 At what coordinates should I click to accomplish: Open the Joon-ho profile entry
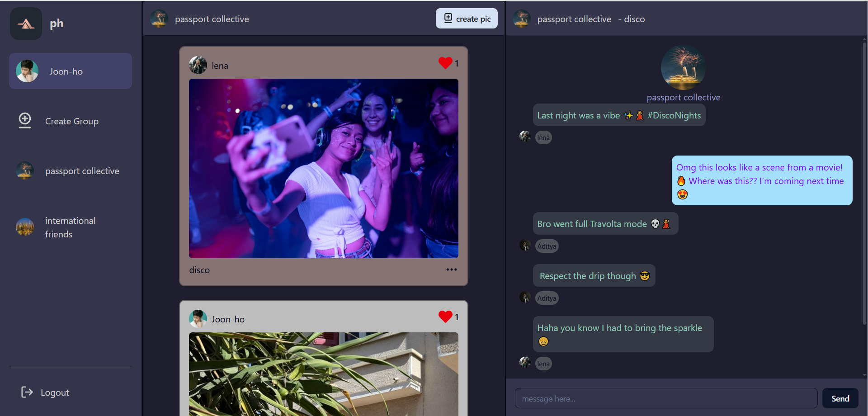point(71,71)
